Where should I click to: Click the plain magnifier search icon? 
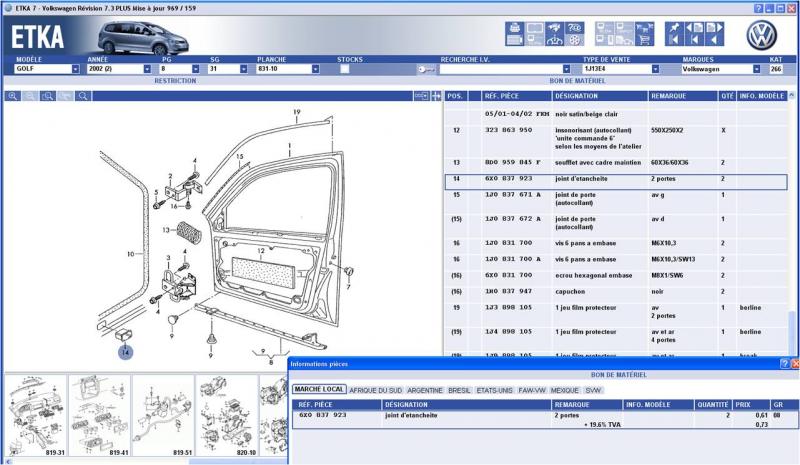point(83,96)
